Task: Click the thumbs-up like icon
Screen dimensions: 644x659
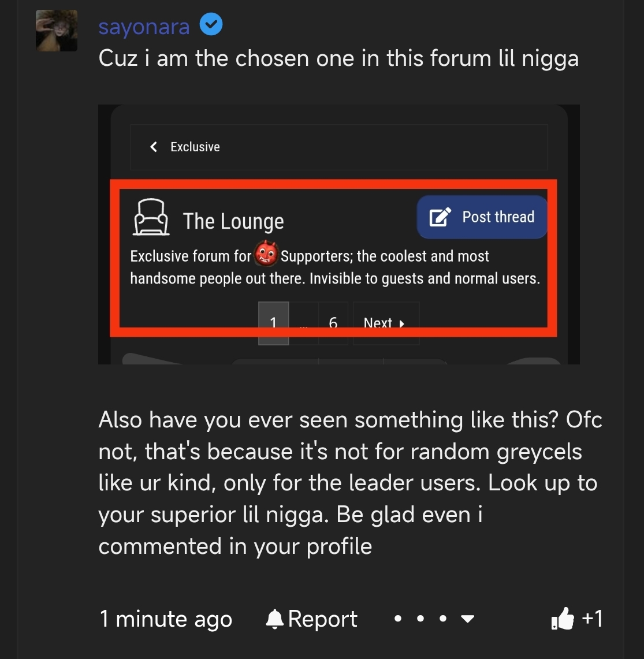Action: [563, 618]
